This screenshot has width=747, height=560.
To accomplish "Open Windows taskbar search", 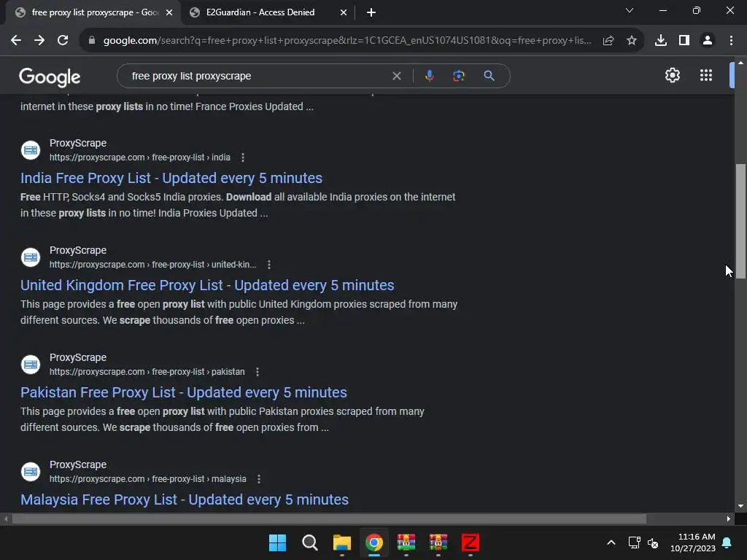I will (309, 542).
